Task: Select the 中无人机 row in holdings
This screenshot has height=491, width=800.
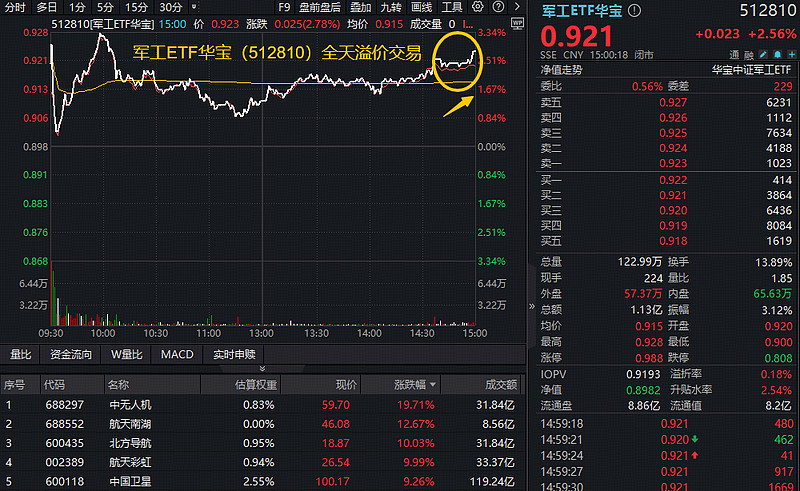Action: (x=263, y=405)
